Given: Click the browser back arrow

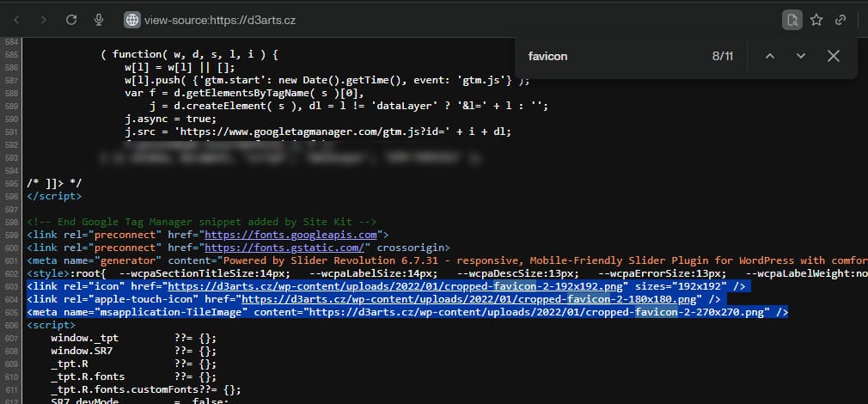Looking at the screenshot, I should [16, 19].
